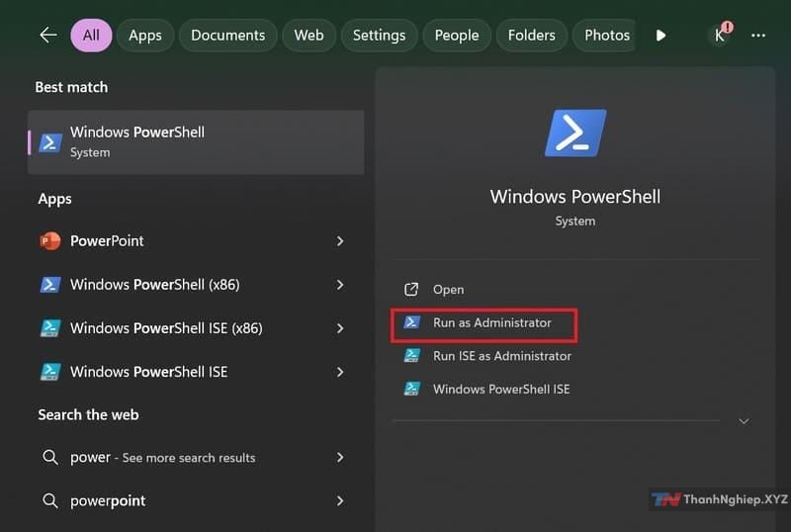Click the Windows PowerShell (x86) icon

tap(50, 285)
